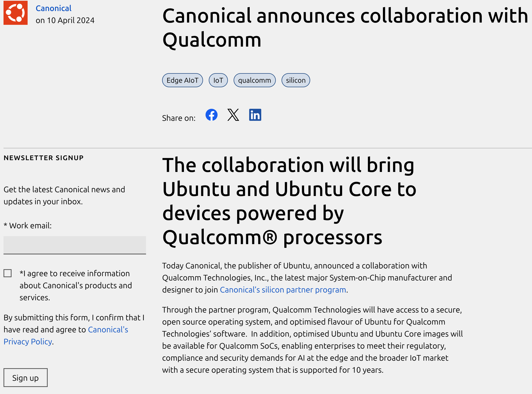Open Canonical's silicon partner program link

(x=283, y=290)
